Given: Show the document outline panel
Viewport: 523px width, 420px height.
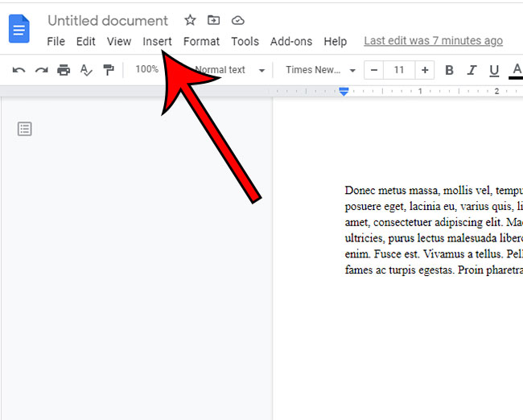Looking at the screenshot, I should click(x=25, y=129).
